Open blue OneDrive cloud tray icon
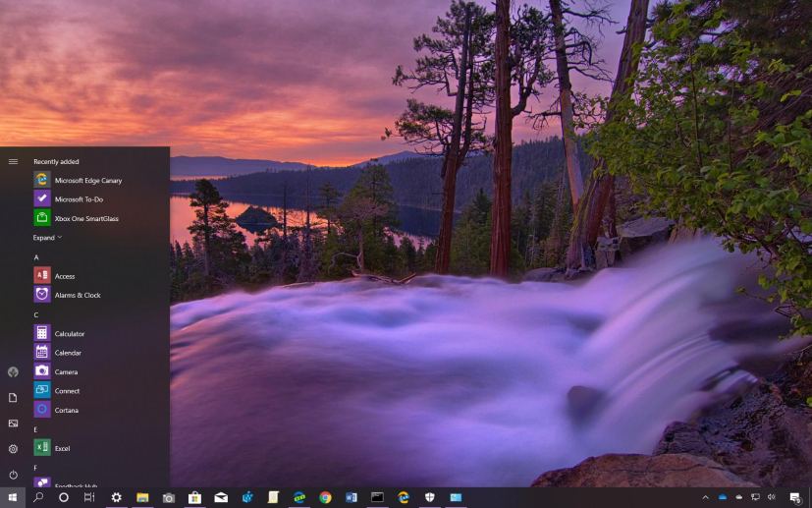 pos(723,497)
